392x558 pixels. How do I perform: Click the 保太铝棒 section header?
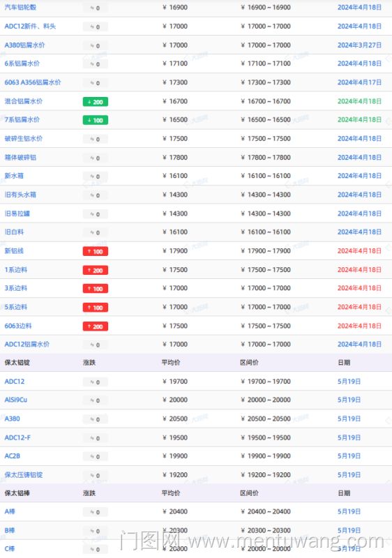point(17,493)
